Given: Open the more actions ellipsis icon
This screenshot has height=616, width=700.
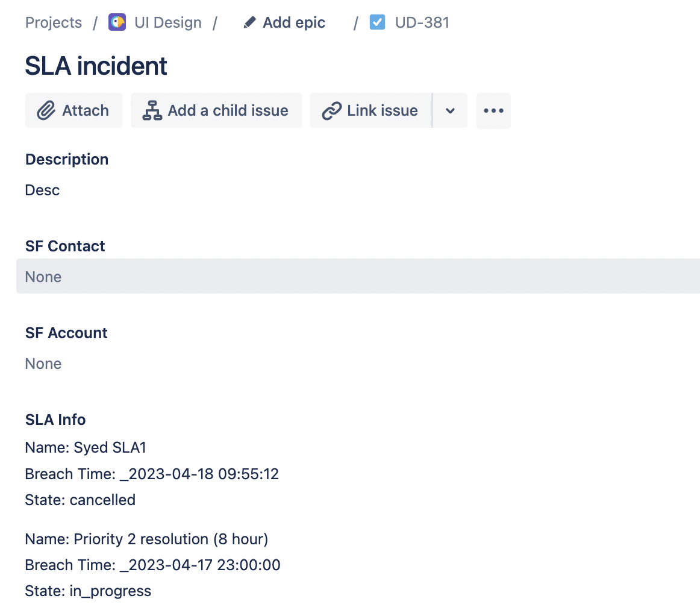Looking at the screenshot, I should coord(493,110).
